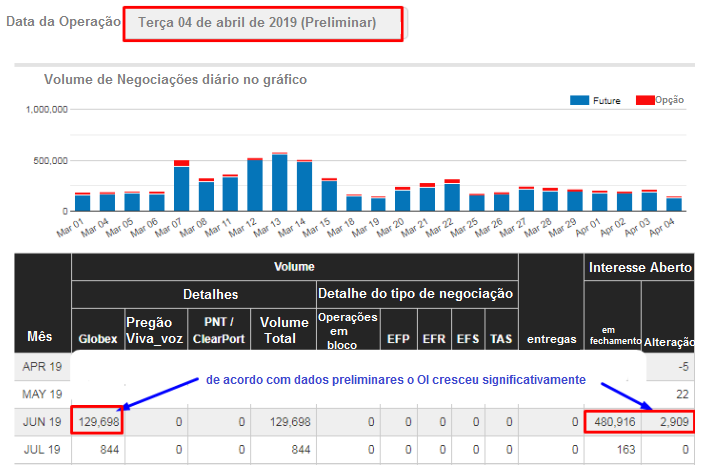Click the Pregão Viva_voz column header
The image size is (711, 473).
[x=155, y=331]
